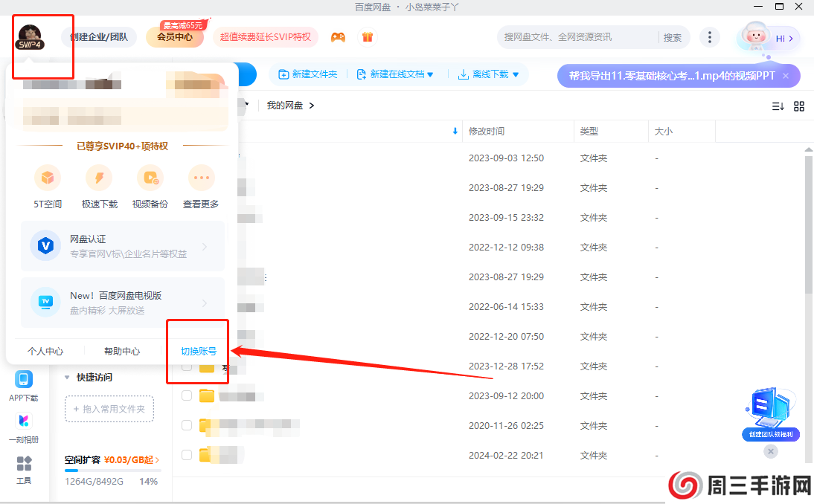Select checkbox for folder dated 2020-11-26
The width and height of the screenshot is (814, 504).
(187, 425)
